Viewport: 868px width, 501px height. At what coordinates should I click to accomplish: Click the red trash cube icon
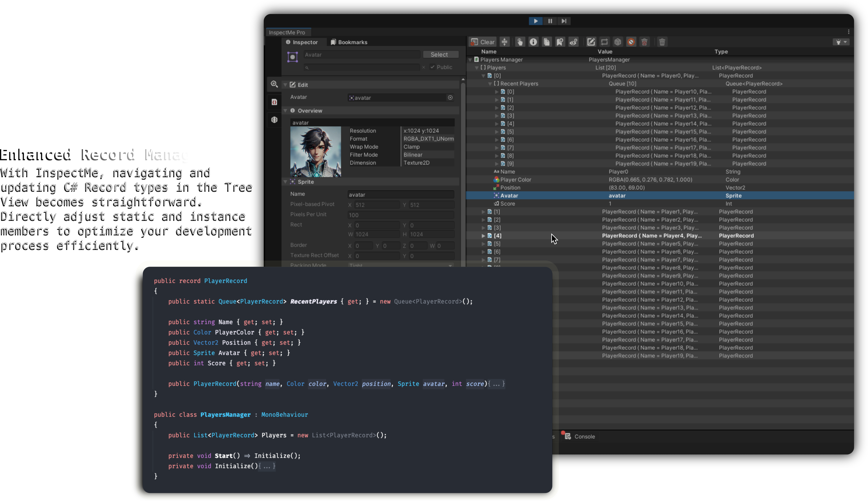645,42
